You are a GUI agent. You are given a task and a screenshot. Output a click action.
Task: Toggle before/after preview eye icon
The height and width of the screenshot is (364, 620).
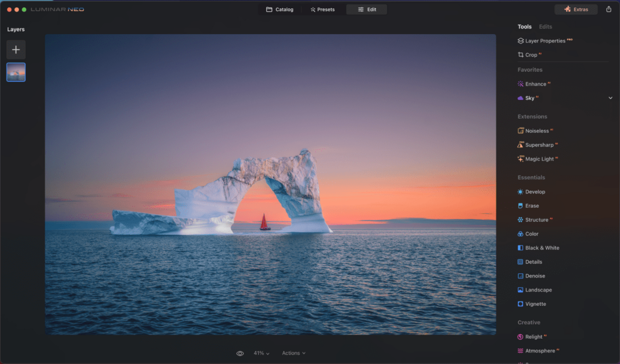(x=240, y=353)
